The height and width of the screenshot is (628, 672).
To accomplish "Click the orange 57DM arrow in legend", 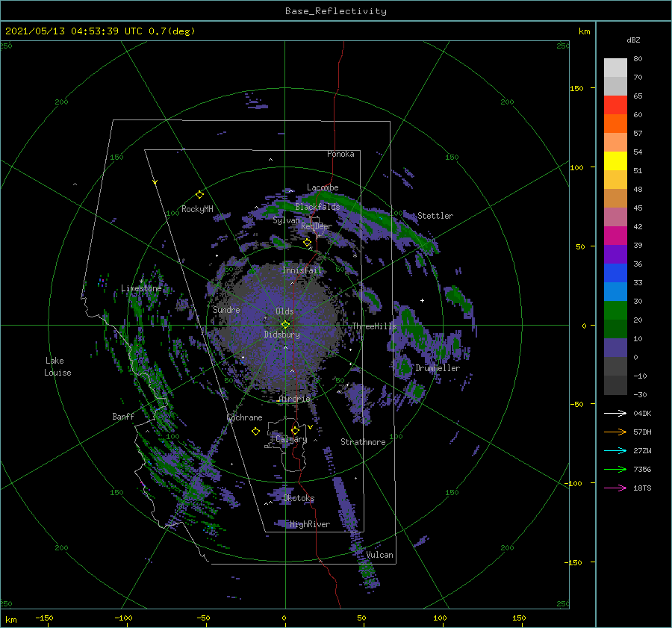I will pyautogui.click(x=615, y=432).
